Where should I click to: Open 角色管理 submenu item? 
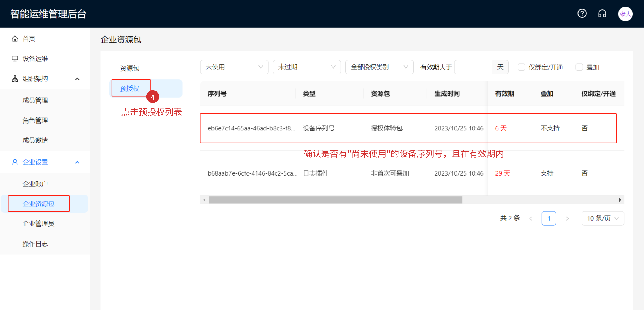click(x=35, y=120)
